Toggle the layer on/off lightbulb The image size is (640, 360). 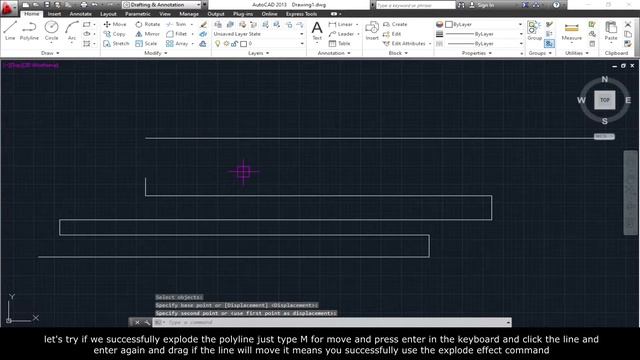click(218, 43)
